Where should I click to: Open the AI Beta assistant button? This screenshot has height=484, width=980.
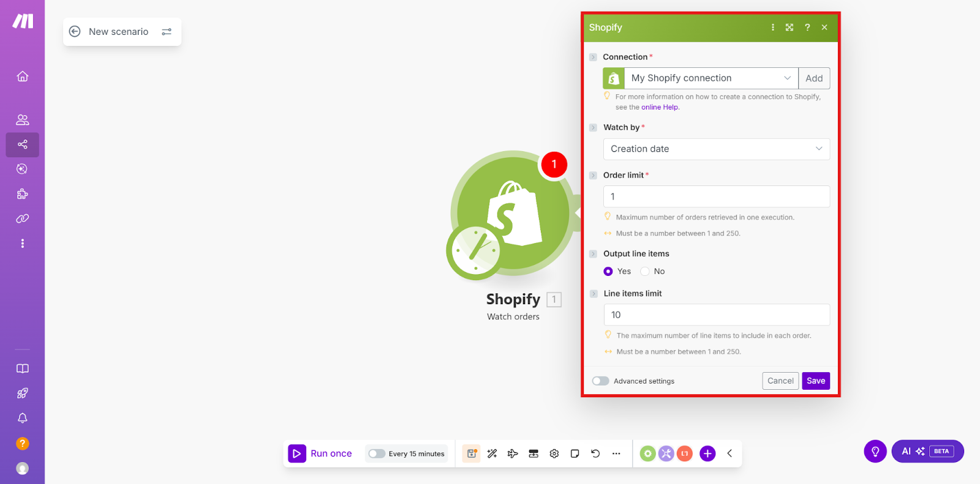(927, 452)
